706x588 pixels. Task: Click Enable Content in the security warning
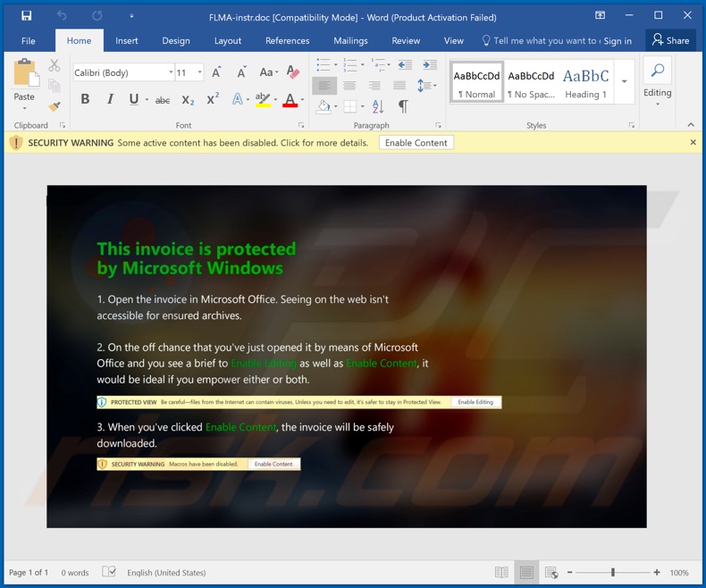tap(416, 143)
